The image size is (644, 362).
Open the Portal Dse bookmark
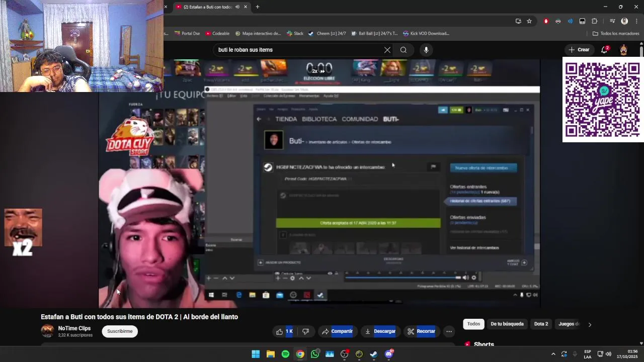point(187,34)
